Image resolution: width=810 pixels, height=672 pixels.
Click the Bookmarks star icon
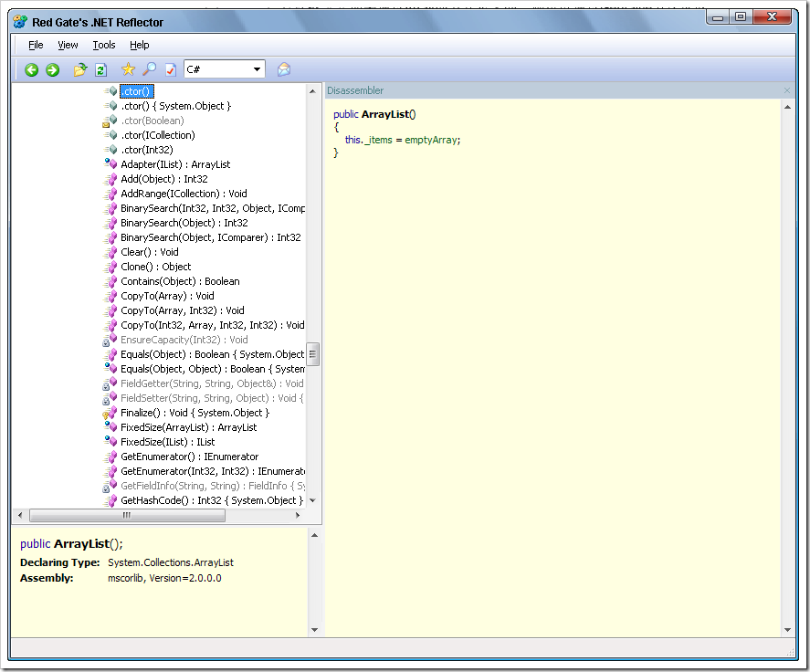tap(128, 69)
